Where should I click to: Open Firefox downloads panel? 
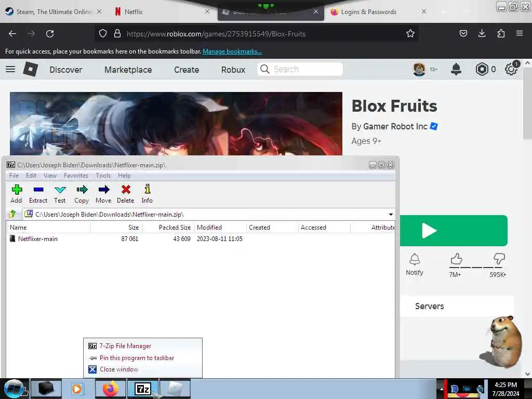[482, 34]
